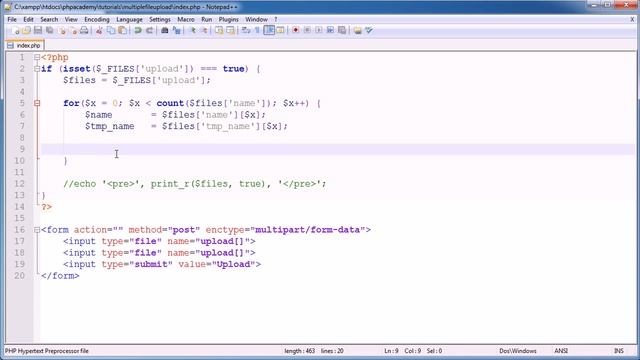The height and width of the screenshot is (360, 640).
Task: Save the current file via the toolbar
Action: coord(38,30)
